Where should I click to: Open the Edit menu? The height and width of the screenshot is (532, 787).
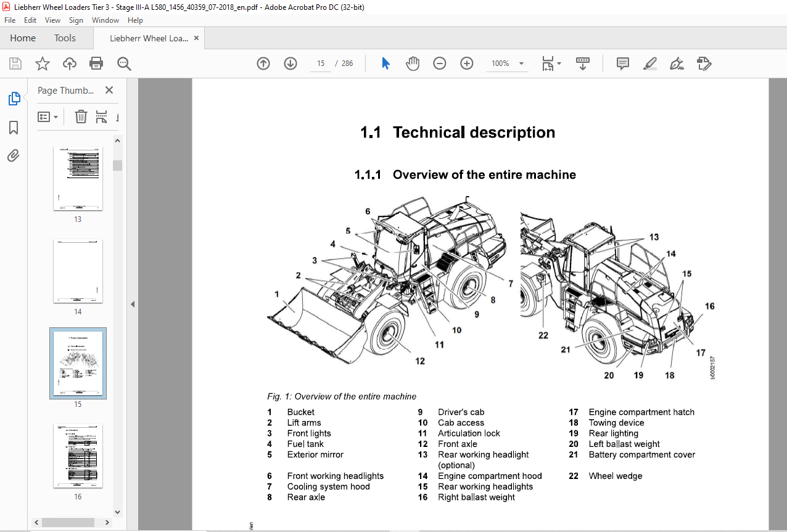pos(30,20)
